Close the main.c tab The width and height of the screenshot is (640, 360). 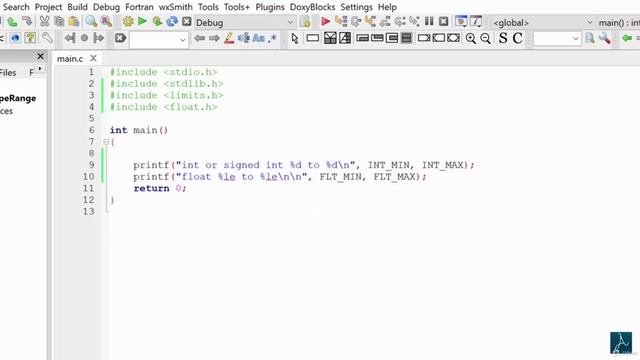point(93,58)
